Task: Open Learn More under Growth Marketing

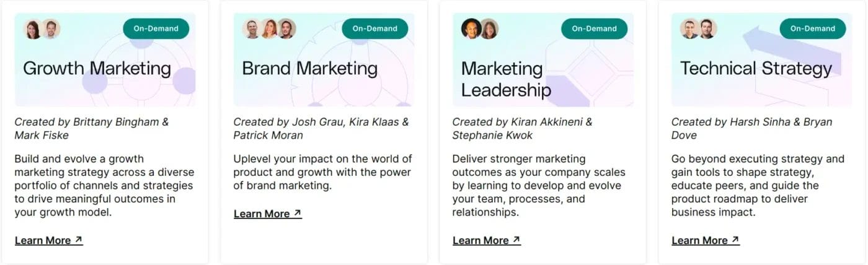Action: (x=49, y=240)
